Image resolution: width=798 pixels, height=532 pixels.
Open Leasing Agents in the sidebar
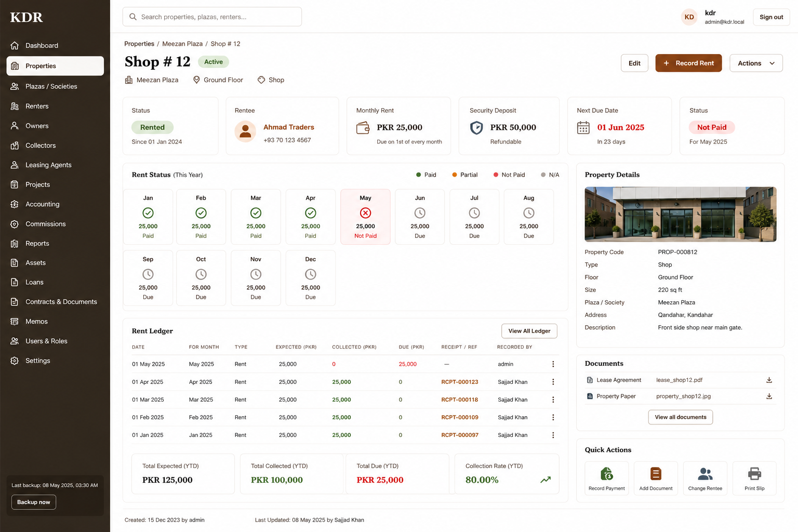(55, 165)
